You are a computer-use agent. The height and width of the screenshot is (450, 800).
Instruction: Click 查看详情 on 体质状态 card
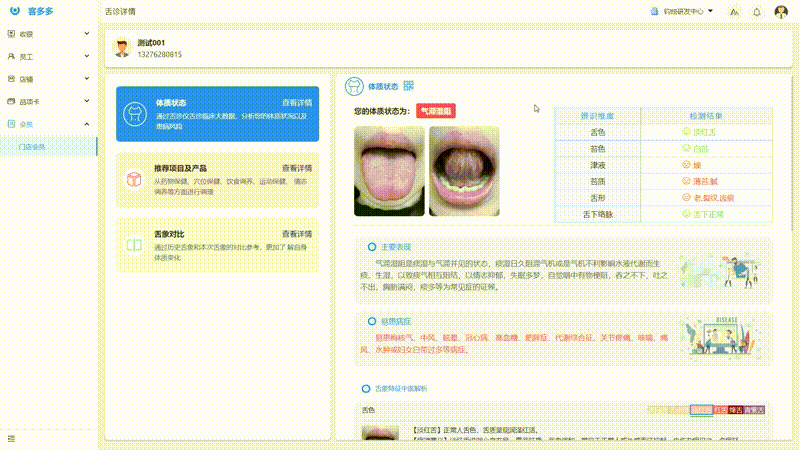click(297, 103)
